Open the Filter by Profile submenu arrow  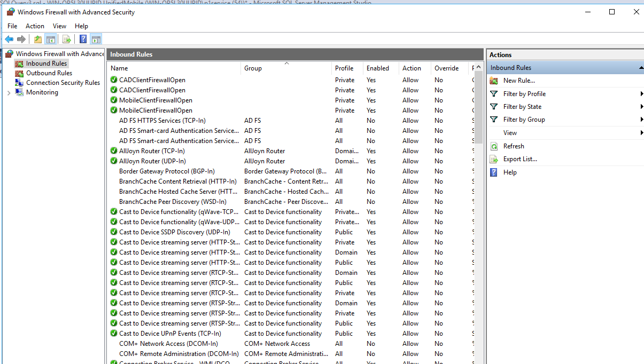tap(640, 93)
